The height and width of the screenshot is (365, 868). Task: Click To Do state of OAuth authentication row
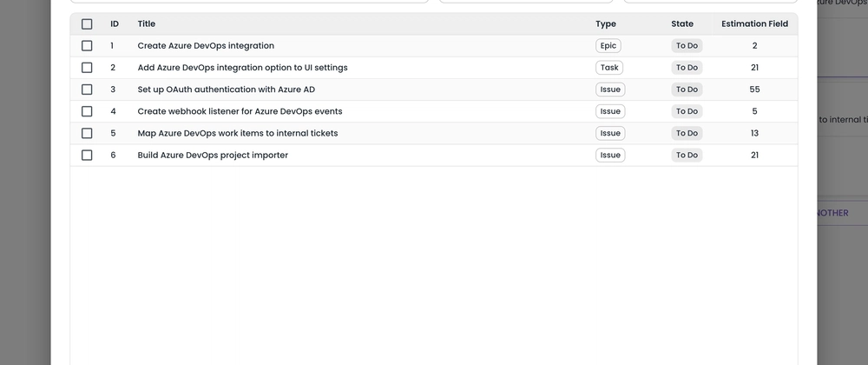click(x=687, y=90)
